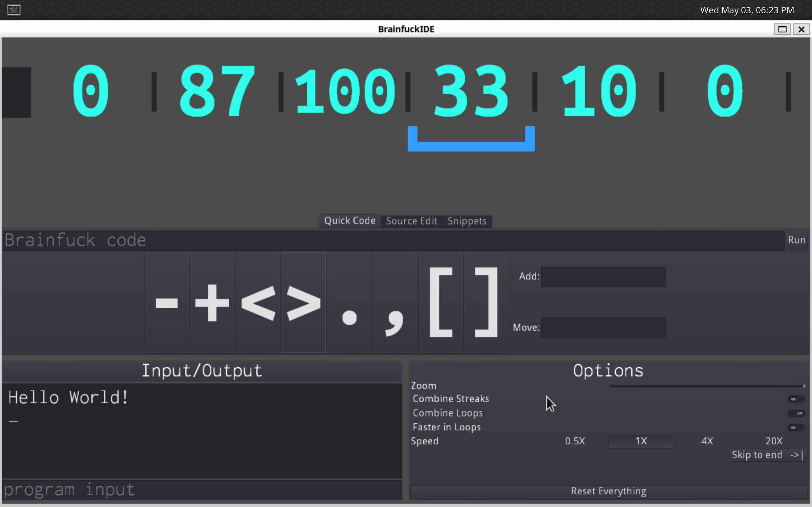Screen dimensions: 812x507
Task: Open the terminal icon in top panel
Action: pos(14,10)
